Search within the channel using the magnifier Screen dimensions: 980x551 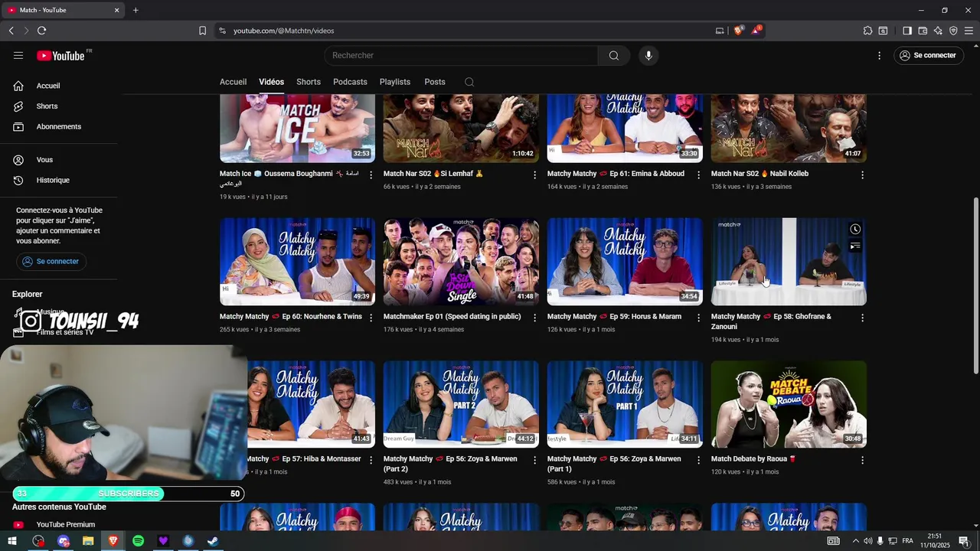469,82
